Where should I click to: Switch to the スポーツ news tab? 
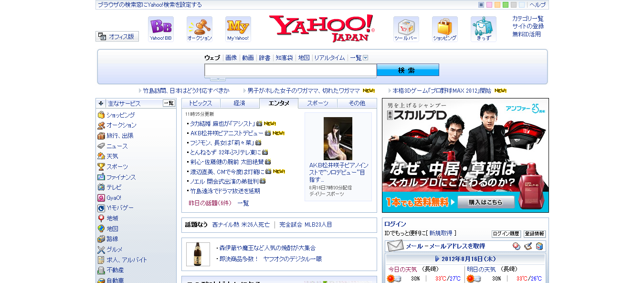(x=317, y=103)
